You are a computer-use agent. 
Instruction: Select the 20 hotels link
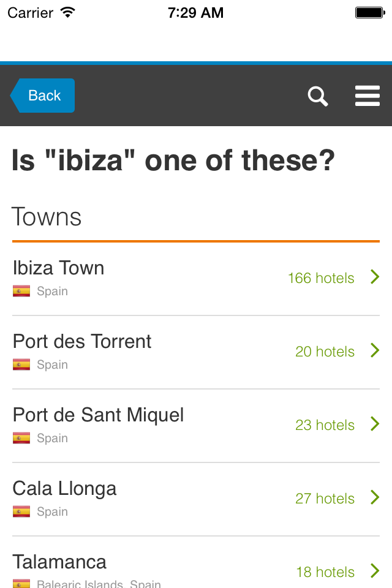325,352
